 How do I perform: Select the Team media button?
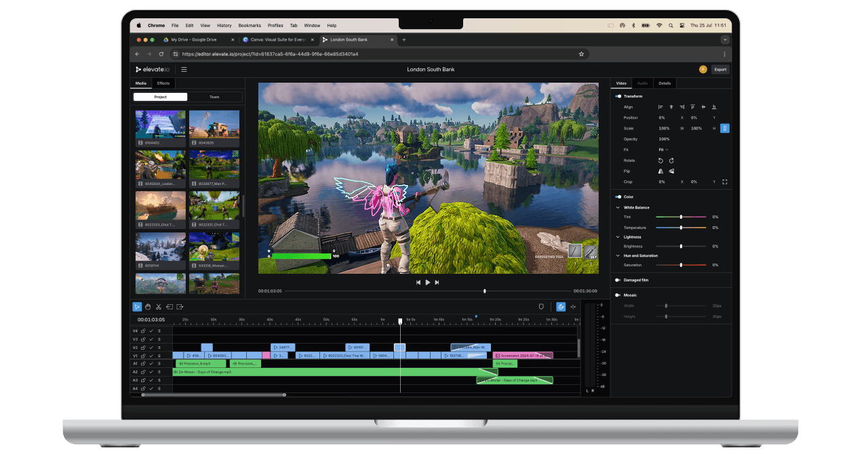[x=214, y=97]
